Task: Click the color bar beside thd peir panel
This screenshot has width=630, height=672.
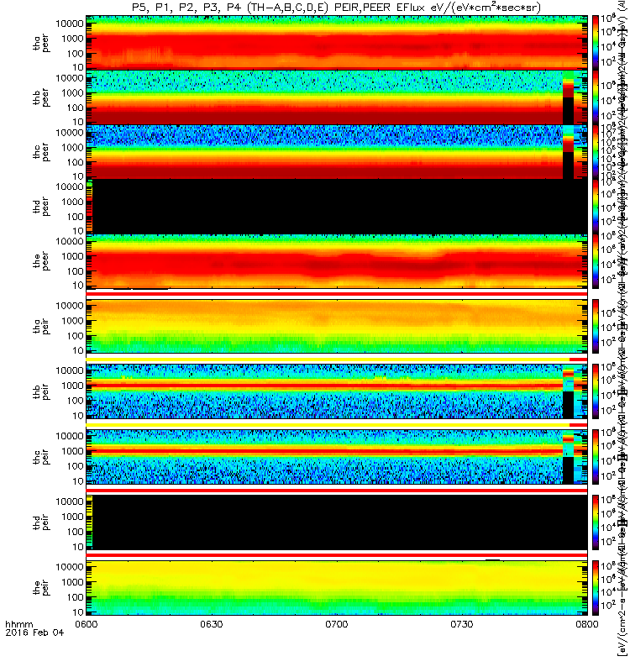Action: click(596, 522)
